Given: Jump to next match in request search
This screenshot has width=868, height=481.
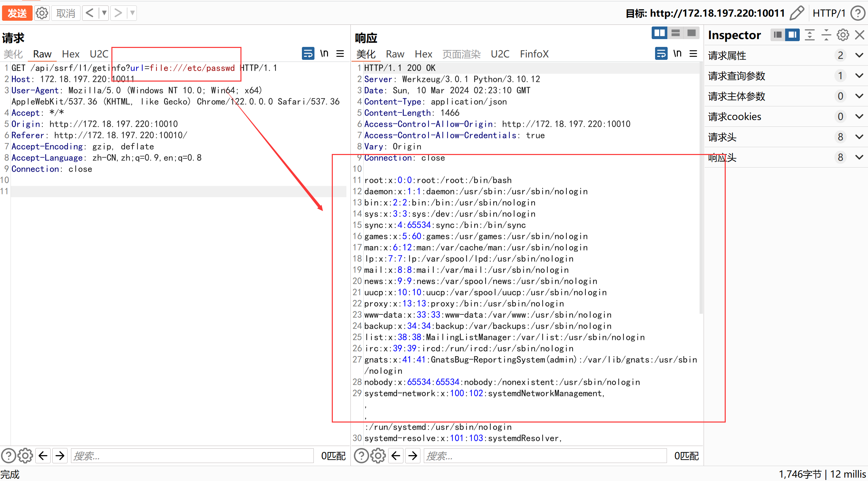Looking at the screenshot, I should tap(60, 456).
